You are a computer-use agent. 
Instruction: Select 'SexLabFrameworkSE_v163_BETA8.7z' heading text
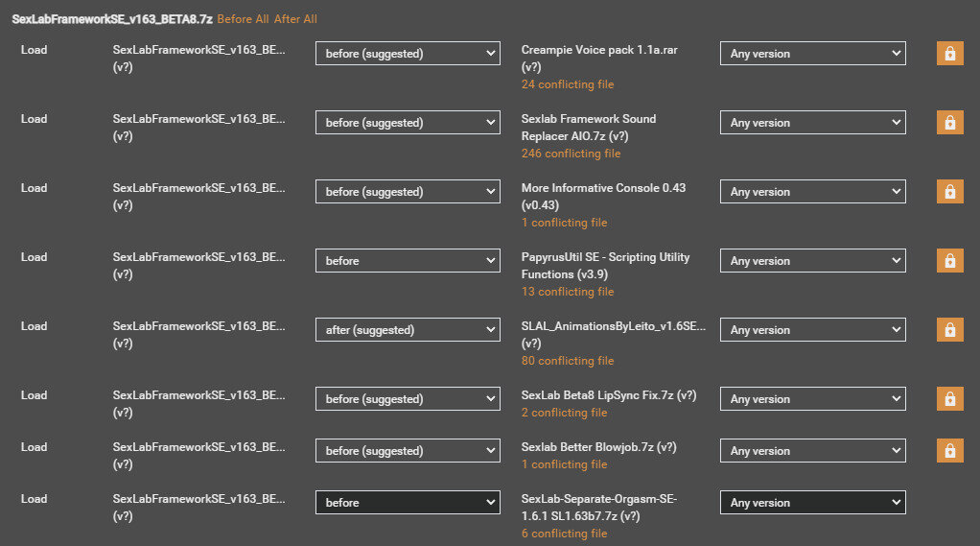click(x=112, y=19)
